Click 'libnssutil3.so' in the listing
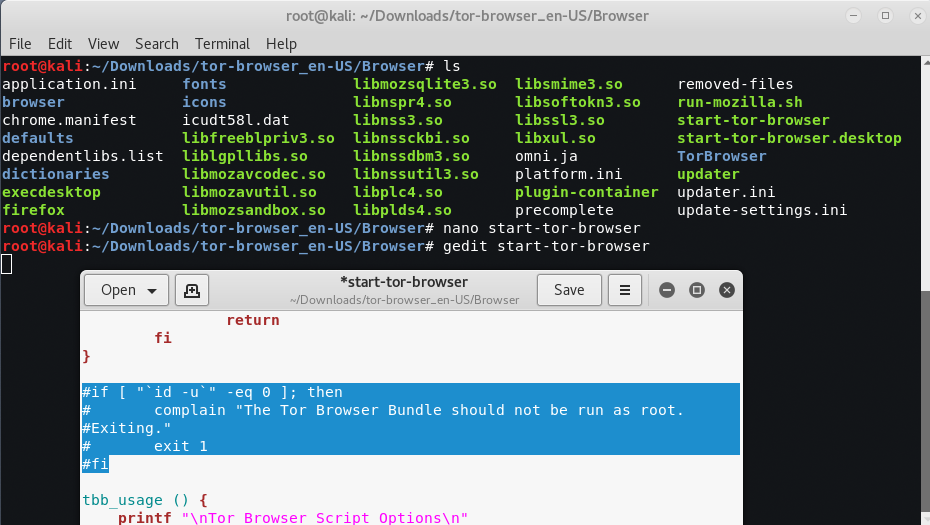The width and height of the screenshot is (930, 525). [x=416, y=174]
